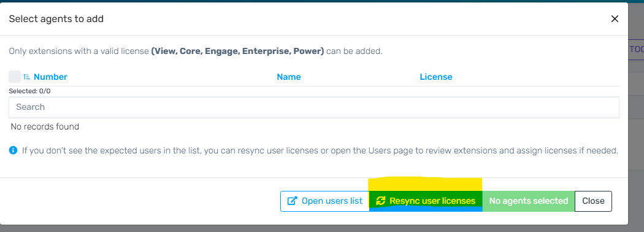Screen dimensions: 644x232
Task: Toggle the select-all checkbox beside Number
Action: point(14,77)
